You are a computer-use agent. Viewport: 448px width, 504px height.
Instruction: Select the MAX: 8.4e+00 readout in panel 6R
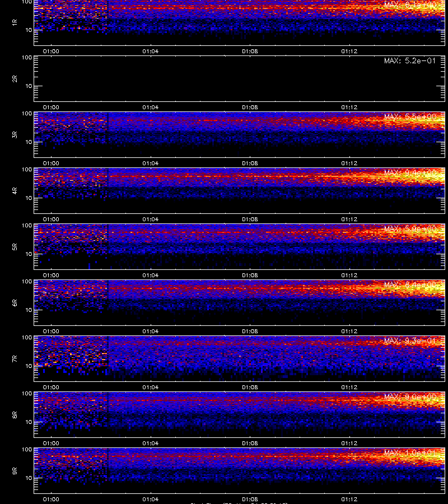coord(410,285)
